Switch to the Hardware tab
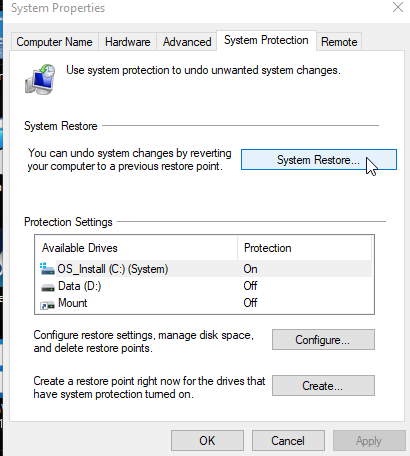 [127, 42]
